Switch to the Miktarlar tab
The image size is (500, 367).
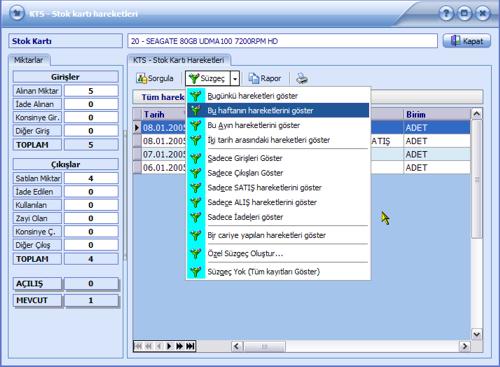coord(29,60)
